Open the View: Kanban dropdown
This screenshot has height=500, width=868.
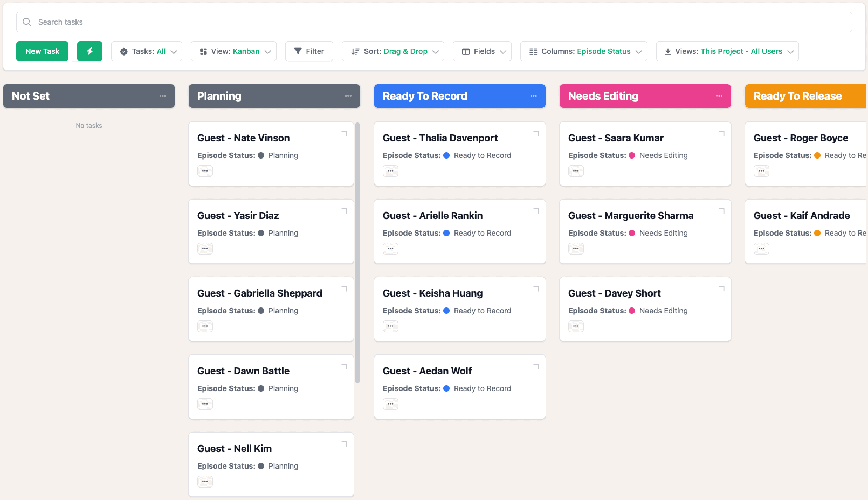[x=233, y=51]
